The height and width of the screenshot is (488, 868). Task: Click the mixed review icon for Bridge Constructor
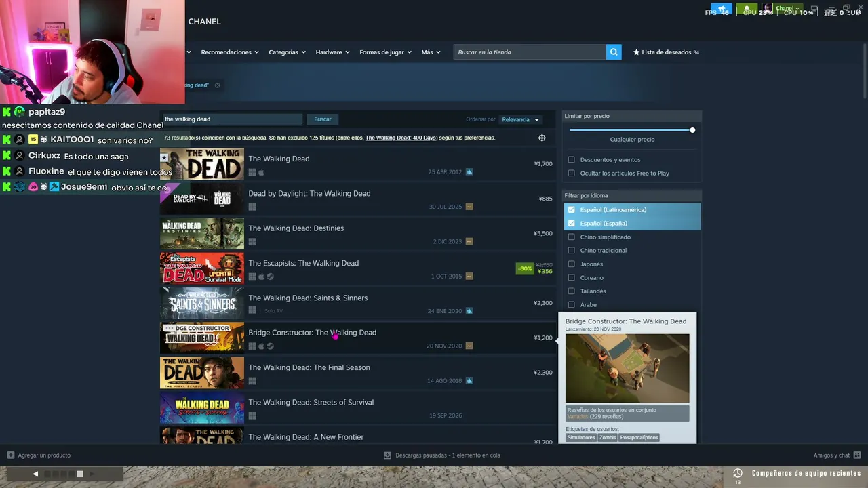pyautogui.click(x=469, y=346)
